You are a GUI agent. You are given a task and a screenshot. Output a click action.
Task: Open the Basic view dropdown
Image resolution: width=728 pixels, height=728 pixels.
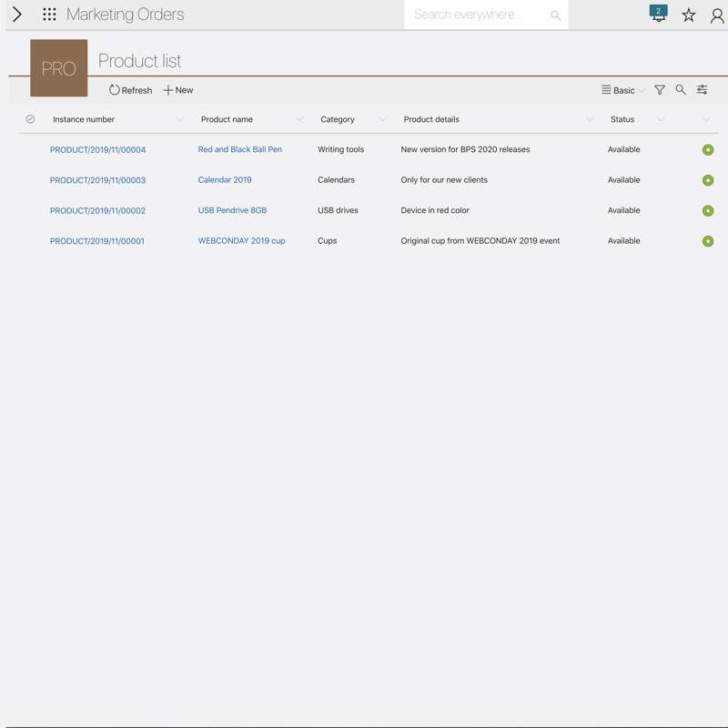[623, 90]
